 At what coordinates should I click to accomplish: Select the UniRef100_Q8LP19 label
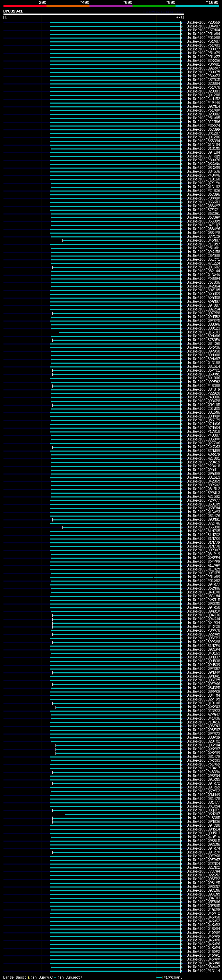click(203, 554)
